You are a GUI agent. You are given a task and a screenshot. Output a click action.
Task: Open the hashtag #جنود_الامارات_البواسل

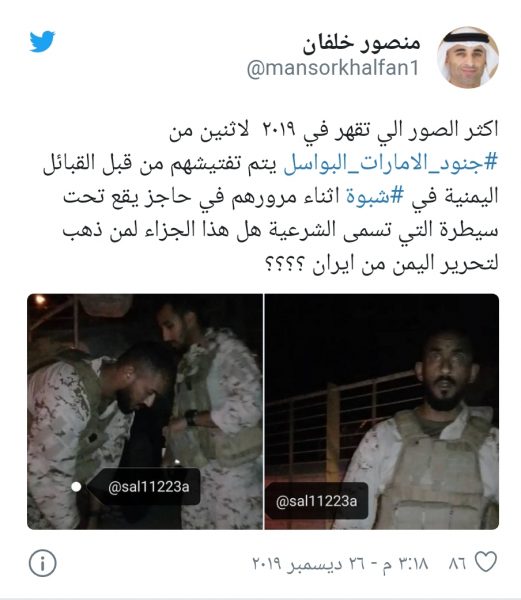pyautogui.click(x=390, y=163)
